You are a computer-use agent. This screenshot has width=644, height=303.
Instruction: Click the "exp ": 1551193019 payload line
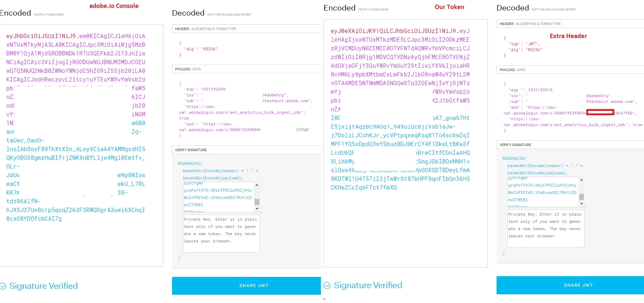click(x=531, y=90)
